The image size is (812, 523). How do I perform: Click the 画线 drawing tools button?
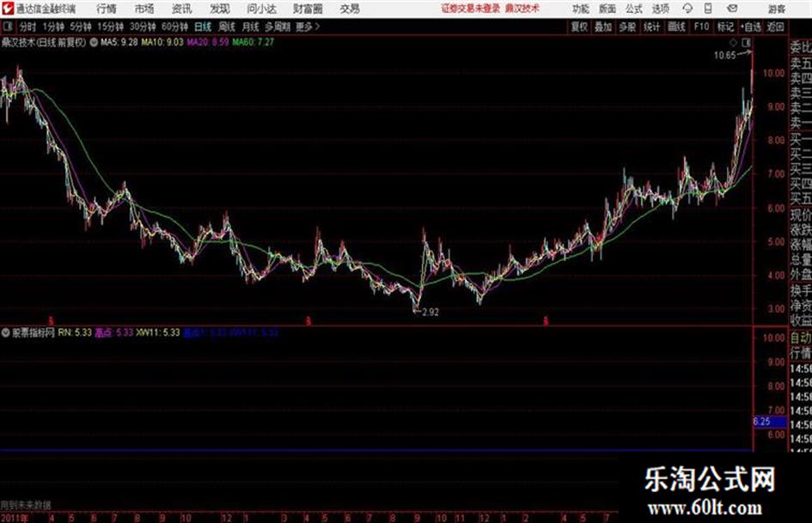(x=676, y=27)
